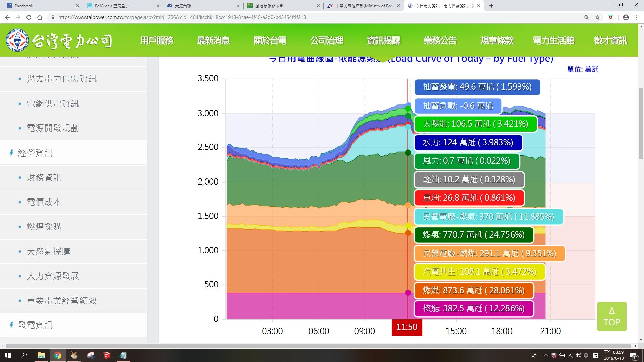Click the page horizontal scrollbar

[319, 346]
